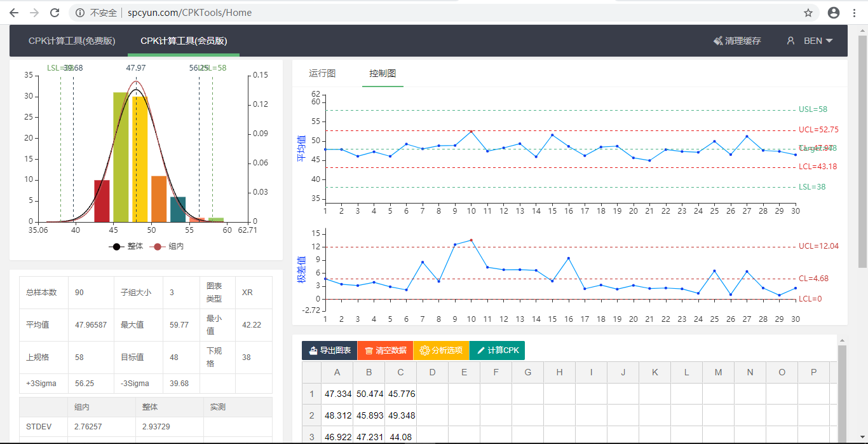Click the browser back arrow
The width and height of the screenshot is (868, 444).
click(x=14, y=13)
